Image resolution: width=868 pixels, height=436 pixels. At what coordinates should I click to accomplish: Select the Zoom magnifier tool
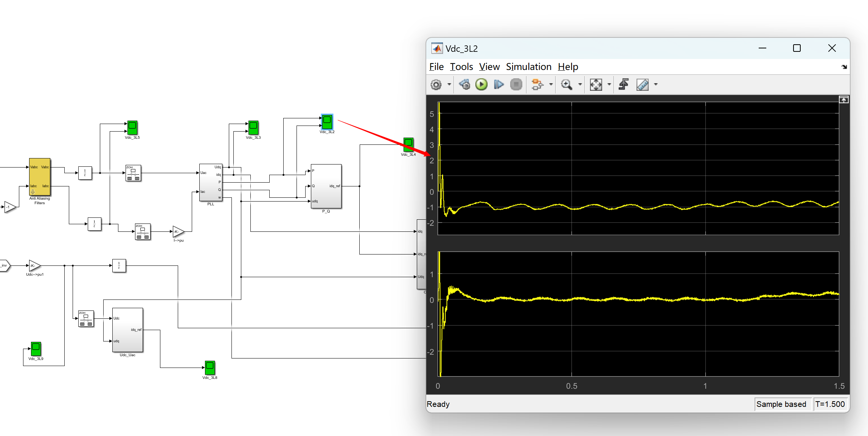coord(566,85)
